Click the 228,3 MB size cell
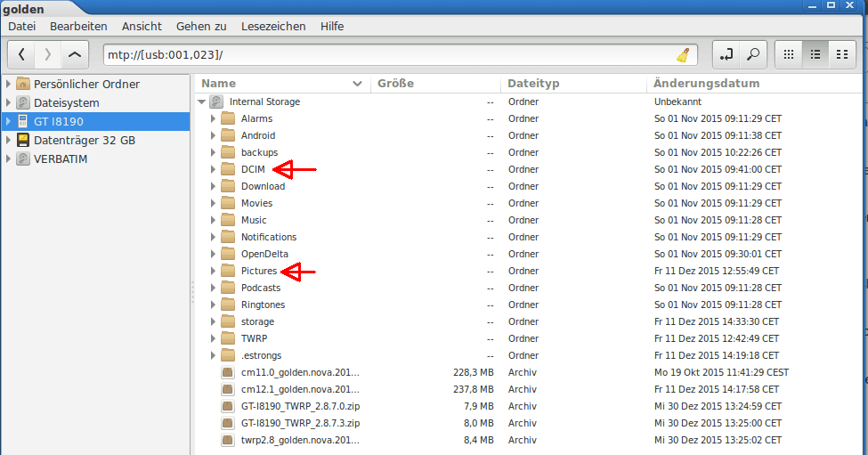The height and width of the screenshot is (455, 868). (x=474, y=372)
